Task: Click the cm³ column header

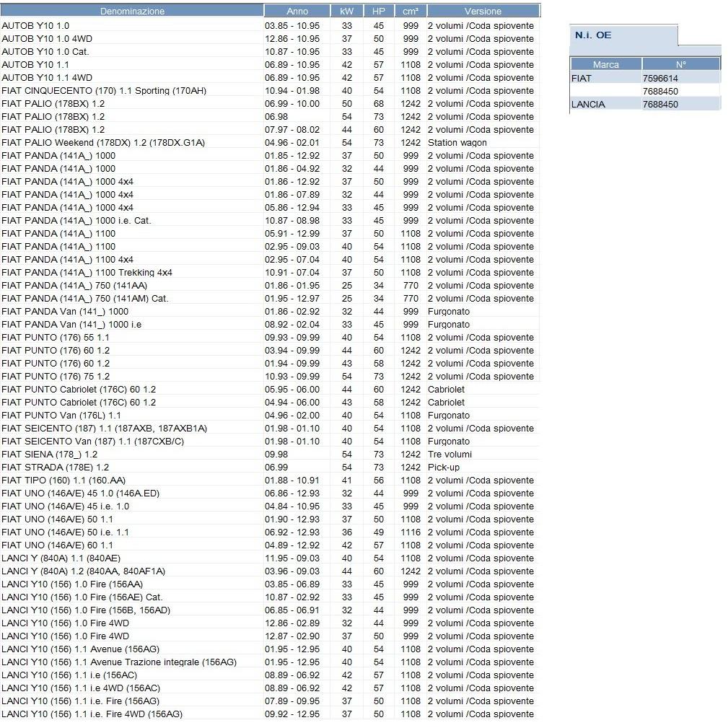Action: (411, 11)
